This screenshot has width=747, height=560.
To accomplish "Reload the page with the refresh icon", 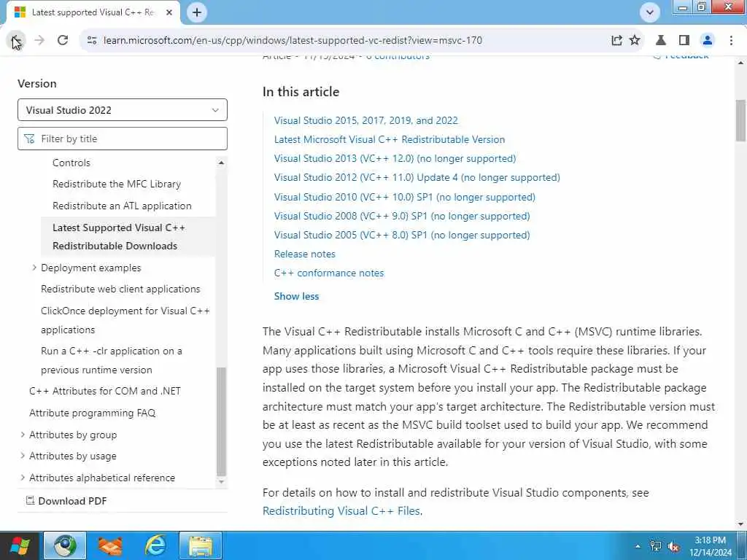I will [x=63, y=41].
